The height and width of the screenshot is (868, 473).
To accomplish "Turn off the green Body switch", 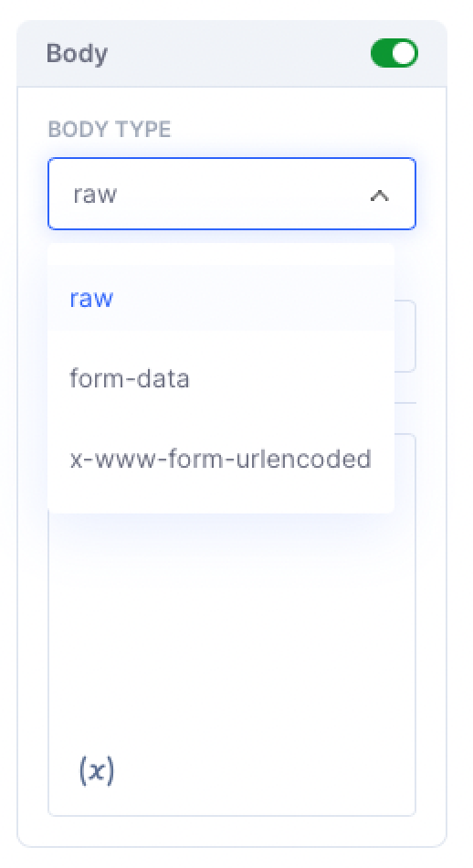I will 394,53.
